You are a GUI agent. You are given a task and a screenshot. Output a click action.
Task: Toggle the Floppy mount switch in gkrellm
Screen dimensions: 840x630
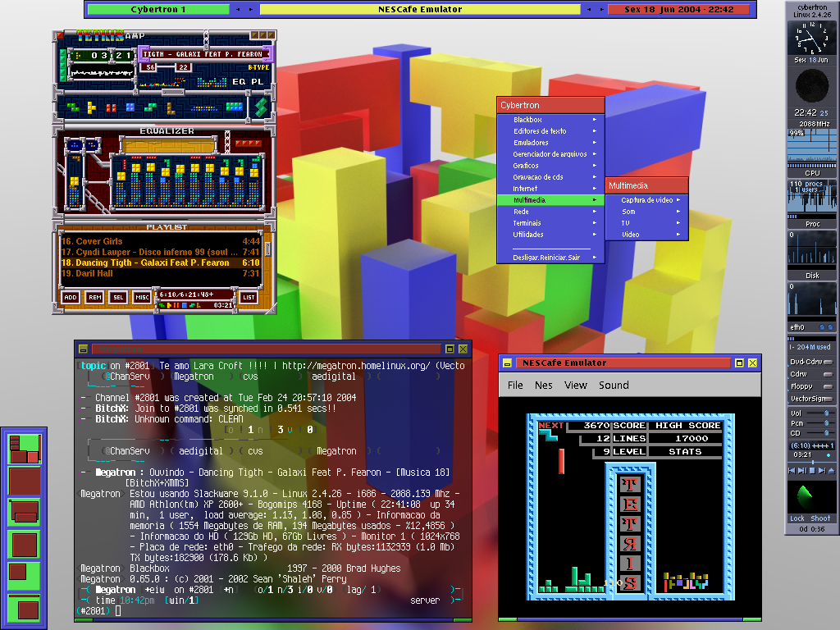point(828,386)
